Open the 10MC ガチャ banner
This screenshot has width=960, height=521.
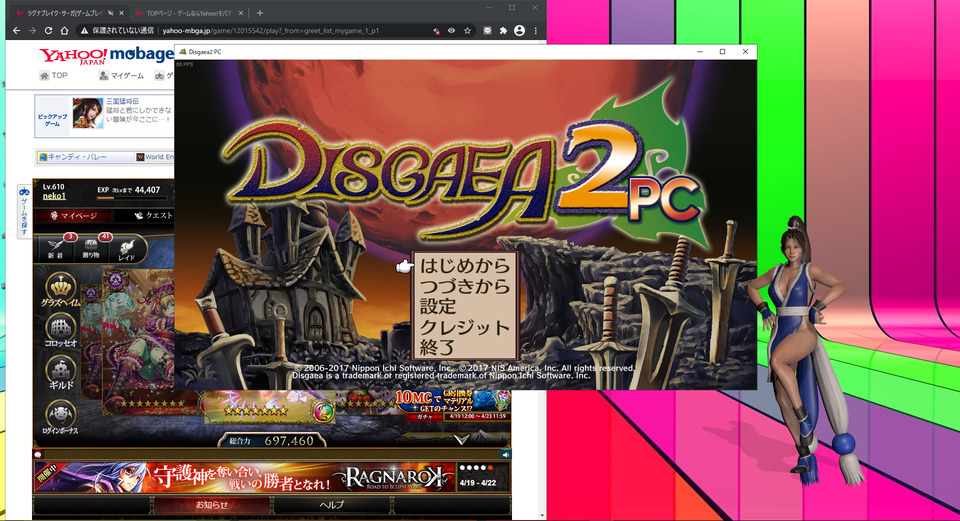point(451,405)
